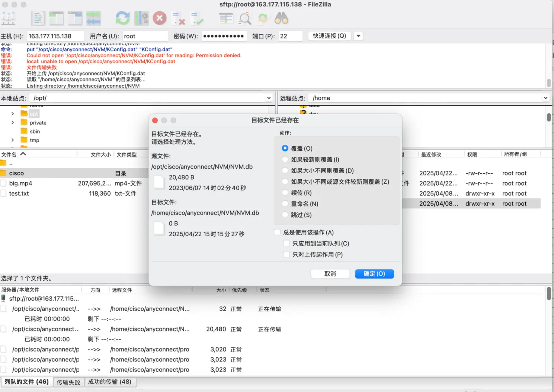Open the directory comparison table icon

pyautogui.click(x=226, y=18)
